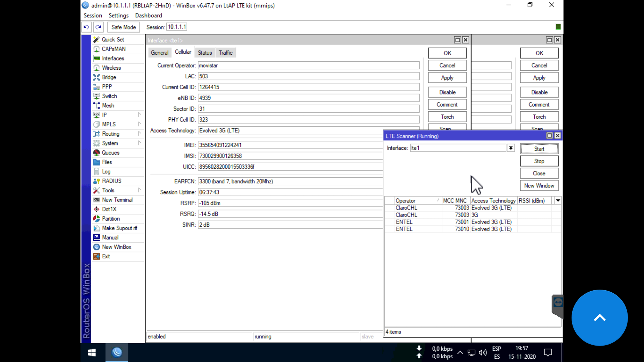644x362 pixels.
Task: Open the Interface lte1 dropdown in LTE Scanner
Action: pyautogui.click(x=511, y=148)
